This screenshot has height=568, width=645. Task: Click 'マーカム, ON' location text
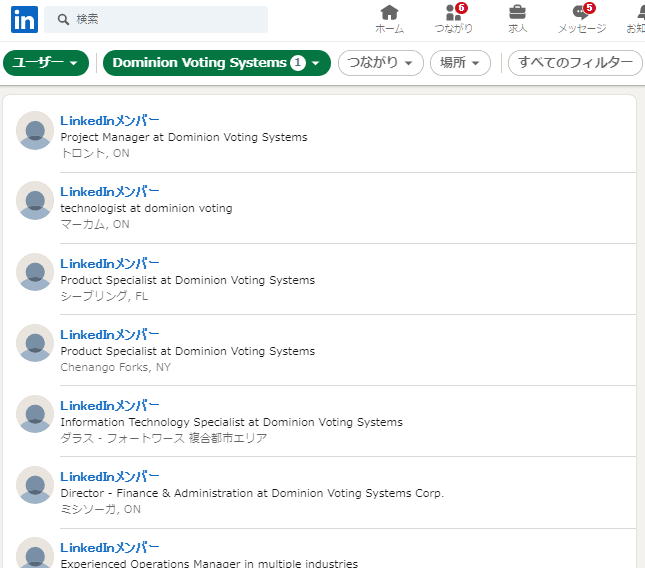click(95, 225)
